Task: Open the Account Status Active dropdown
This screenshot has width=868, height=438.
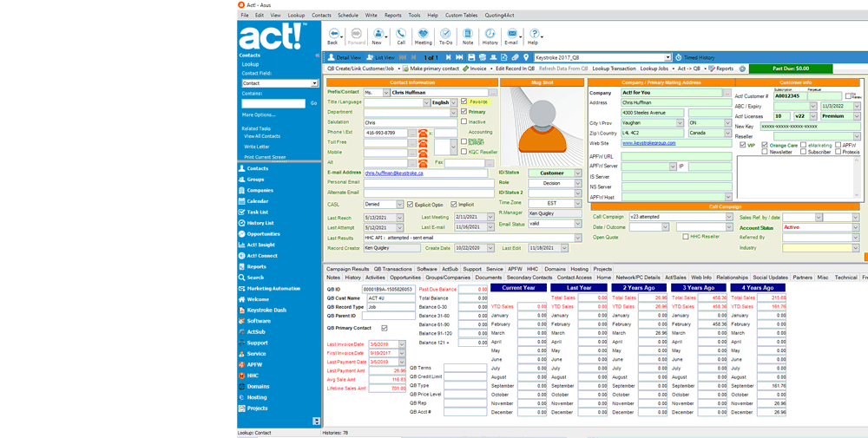Action: pyautogui.click(x=856, y=227)
